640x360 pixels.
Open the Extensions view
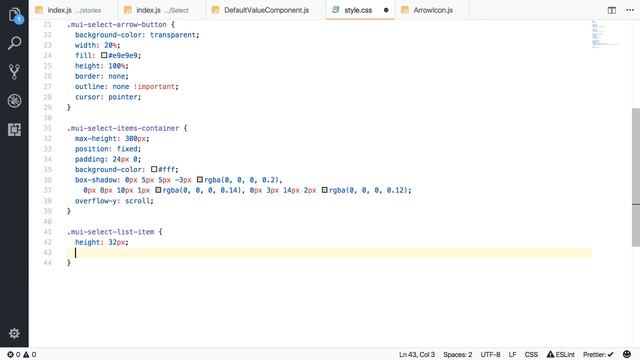(x=14, y=129)
